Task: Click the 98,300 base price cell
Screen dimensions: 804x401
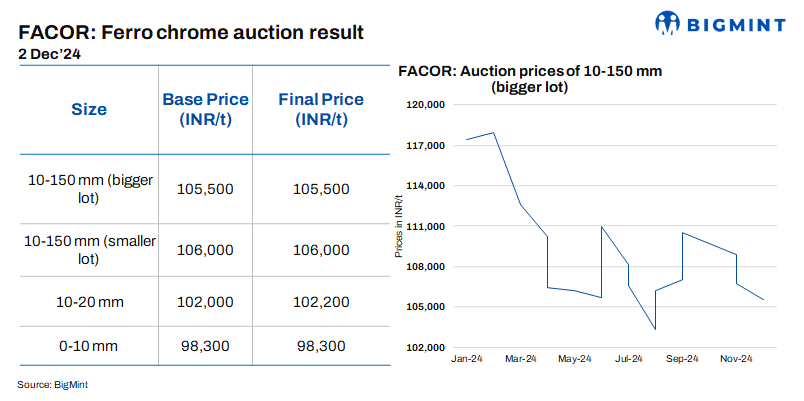Action: (206, 346)
